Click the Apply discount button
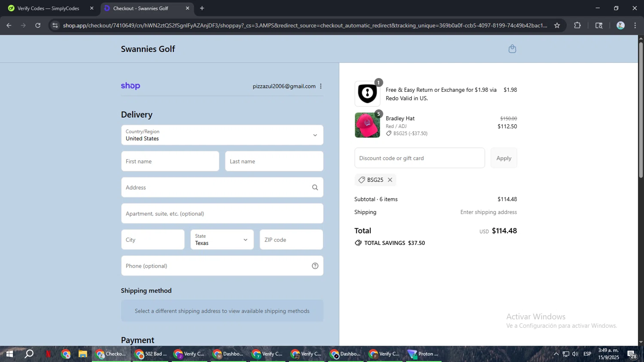 [504, 158]
